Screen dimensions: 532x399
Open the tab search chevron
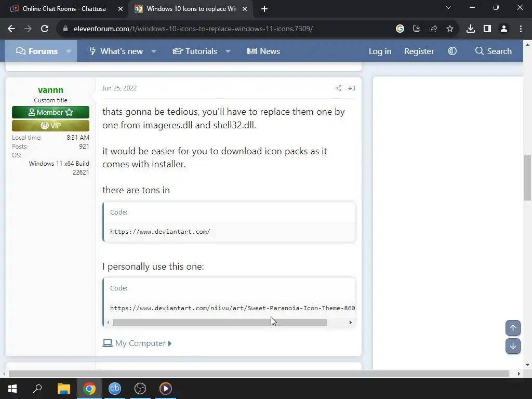[448, 7]
